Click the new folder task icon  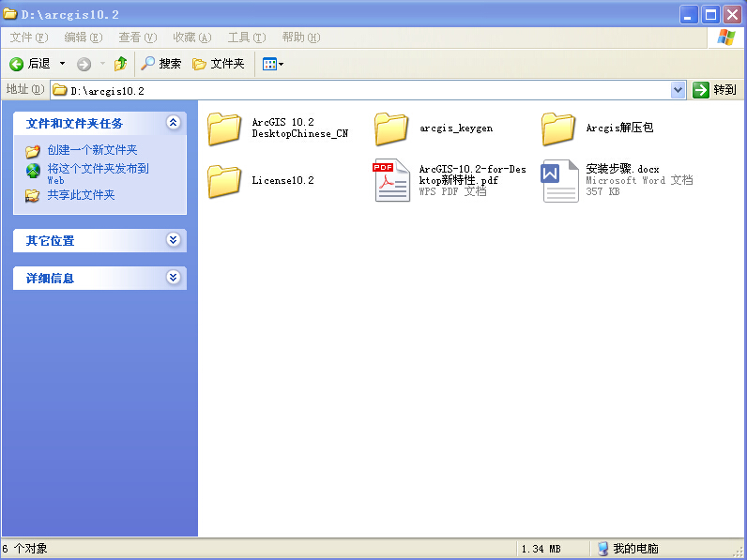click(x=33, y=151)
